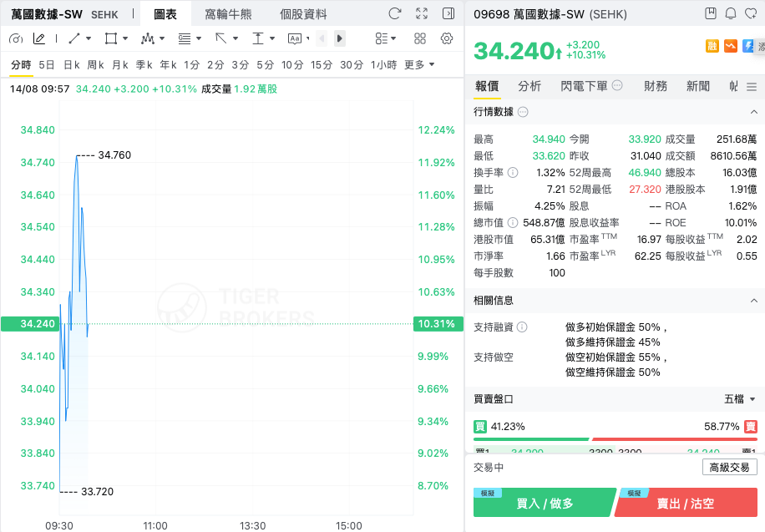The width and height of the screenshot is (765, 532).
Task: Select the 1分 timeframe
Action: coord(192,64)
